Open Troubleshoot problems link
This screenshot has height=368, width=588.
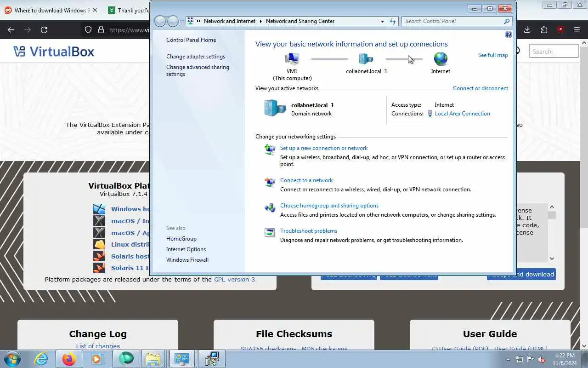click(x=309, y=231)
